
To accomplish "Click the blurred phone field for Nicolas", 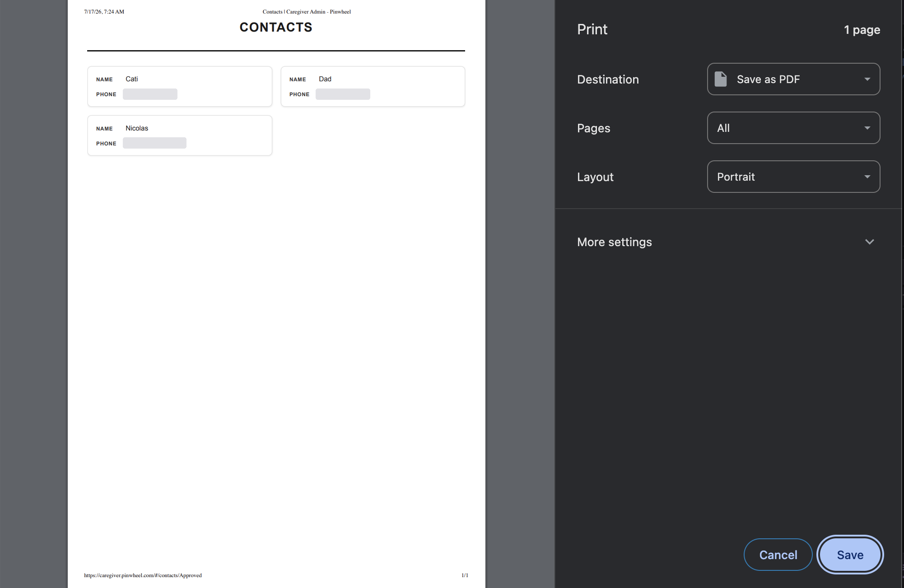I will pos(154,143).
